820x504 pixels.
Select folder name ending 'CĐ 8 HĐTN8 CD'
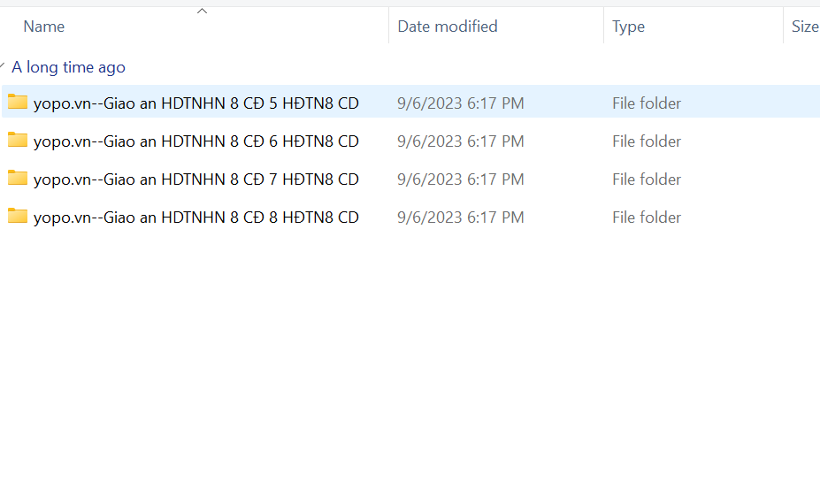point(196,218)
